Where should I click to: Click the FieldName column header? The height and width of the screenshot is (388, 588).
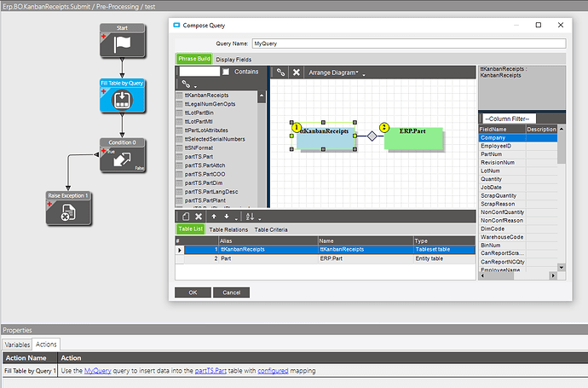point(502,129)
